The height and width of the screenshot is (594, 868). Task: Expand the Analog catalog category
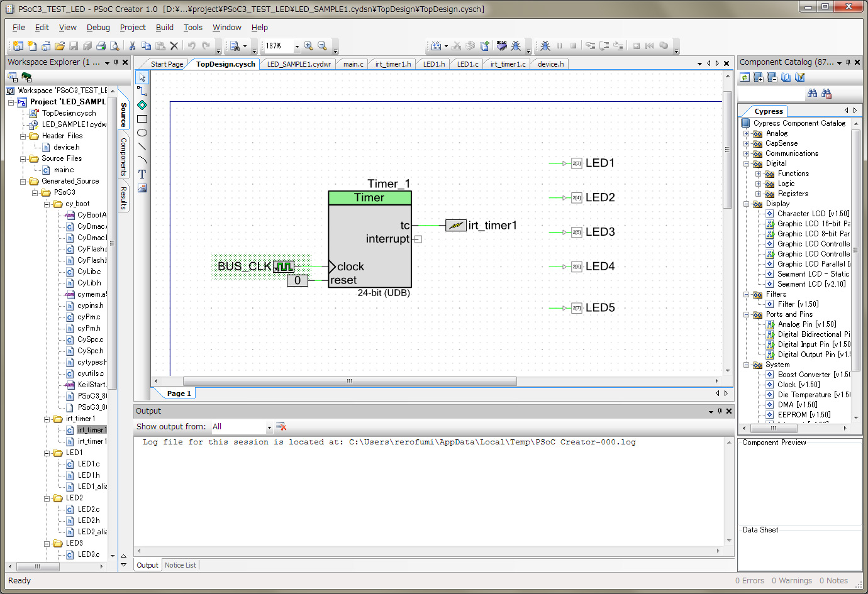pos(746,133)
